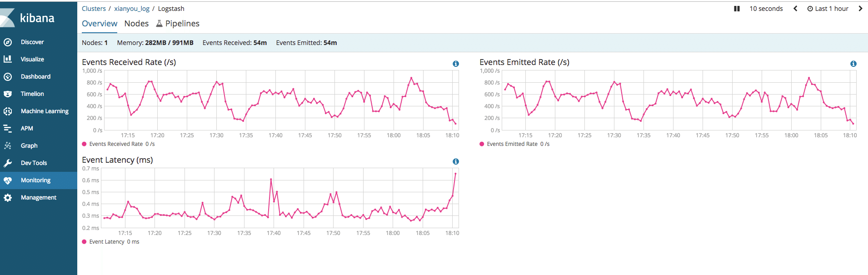Click the Event Latency legend color dot

pos(84,242)
